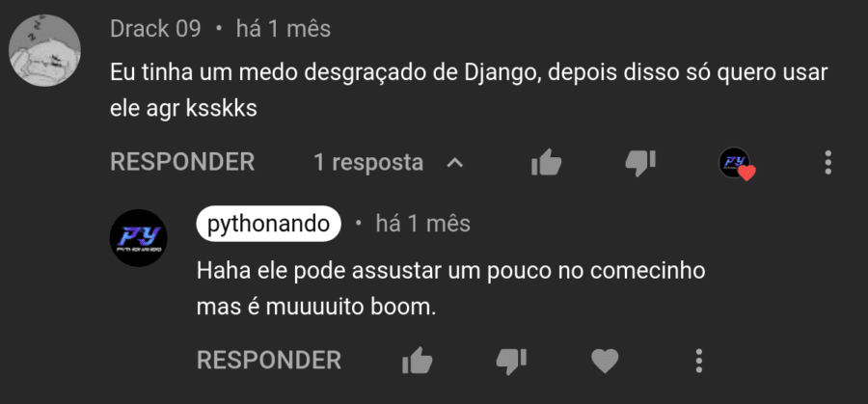868x404 pixels.
Task: Like the Drack 09 comment
Action: click(547, 163)
